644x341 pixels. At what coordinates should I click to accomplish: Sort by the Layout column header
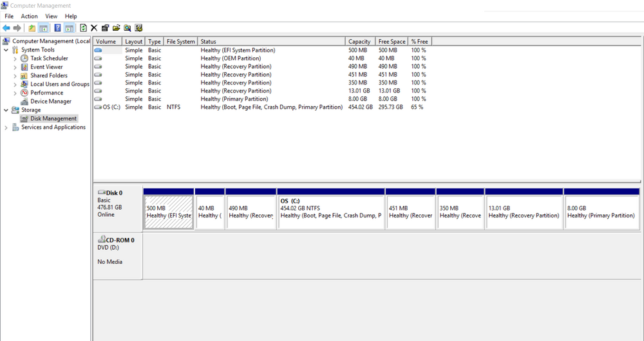pyautogui.click(x=133, y=41)
